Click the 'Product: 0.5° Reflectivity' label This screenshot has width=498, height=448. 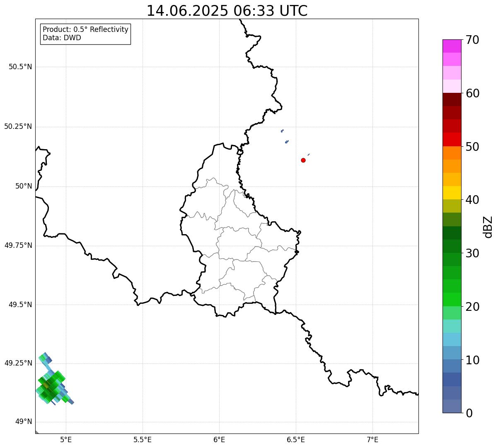pos(86,30)
